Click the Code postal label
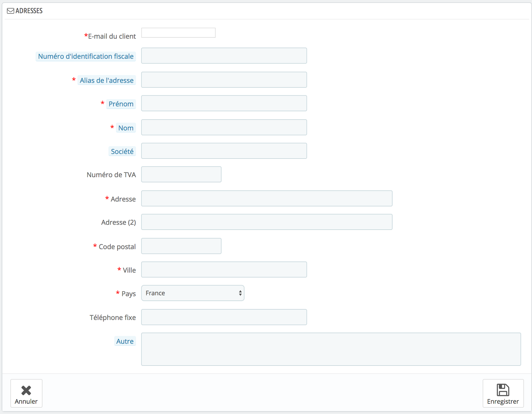This screenshot has width=532, height=414. 117,247
